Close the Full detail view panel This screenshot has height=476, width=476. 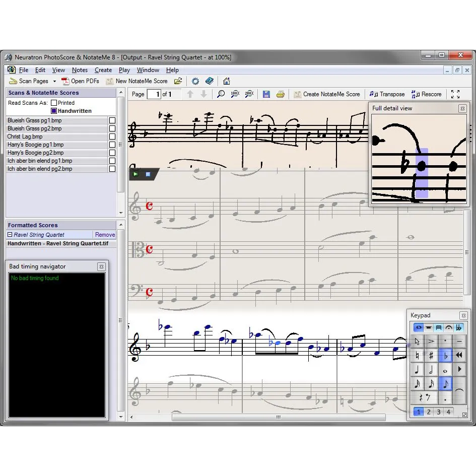point(462,108)
